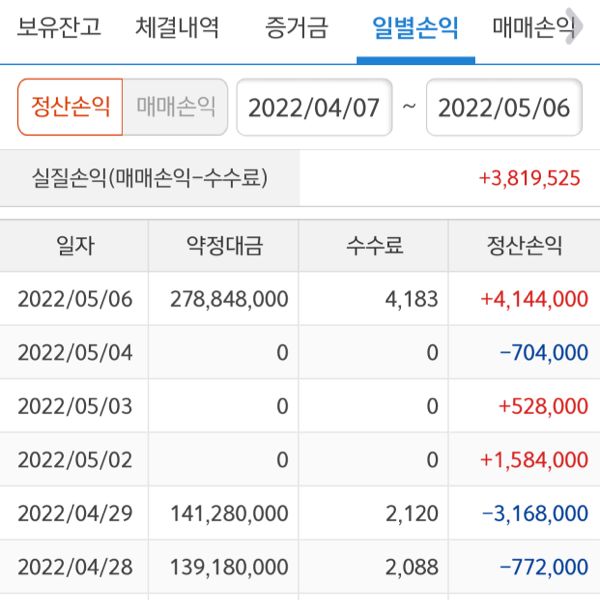
Task: Open the 보유잔고 tab
Action: point(59,28)
